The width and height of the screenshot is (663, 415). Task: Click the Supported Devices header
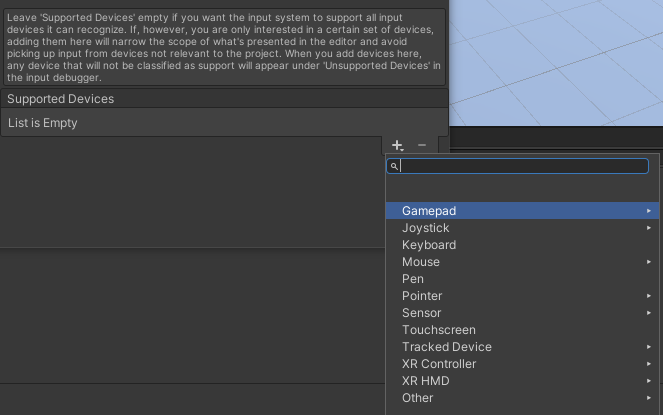coord(224,99)
